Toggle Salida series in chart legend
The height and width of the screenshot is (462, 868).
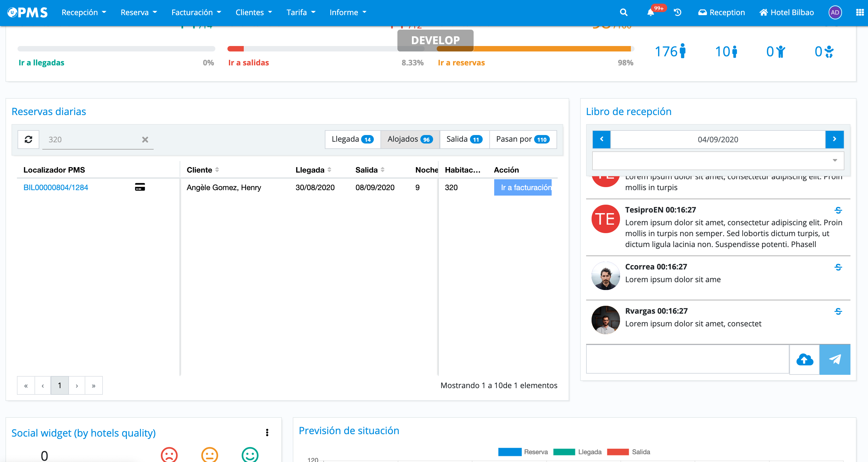(628, 452)
